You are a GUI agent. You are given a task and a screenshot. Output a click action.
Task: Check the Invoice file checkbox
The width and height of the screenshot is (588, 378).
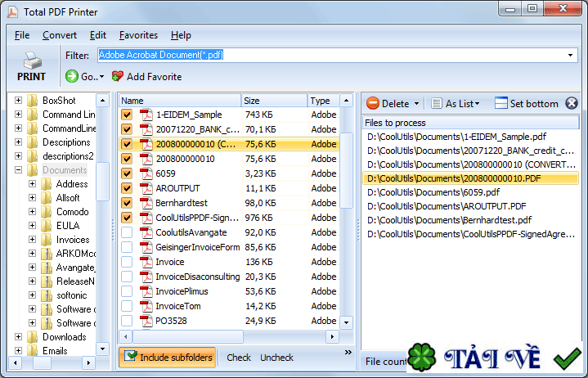[x=127, y=262]
